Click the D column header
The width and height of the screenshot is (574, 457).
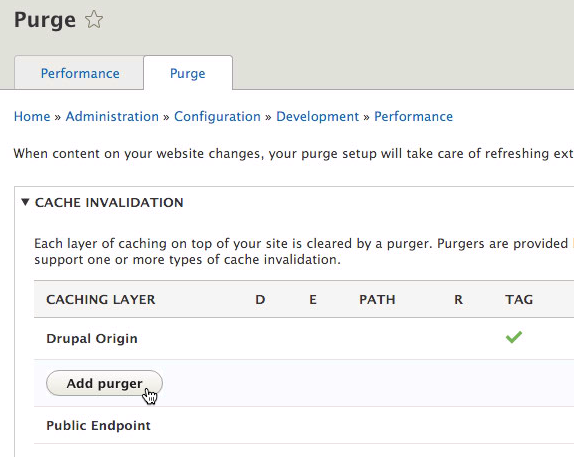(260, 300)
